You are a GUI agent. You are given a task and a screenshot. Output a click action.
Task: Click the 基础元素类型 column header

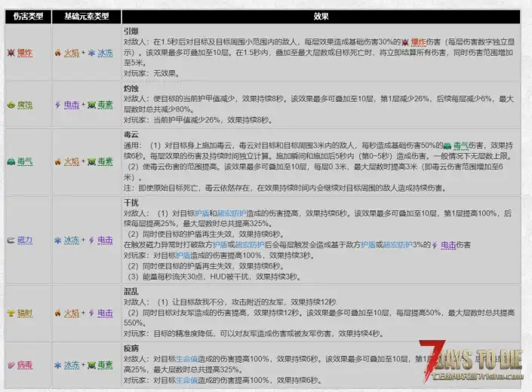pyautogui.click(x=87, y=17)
